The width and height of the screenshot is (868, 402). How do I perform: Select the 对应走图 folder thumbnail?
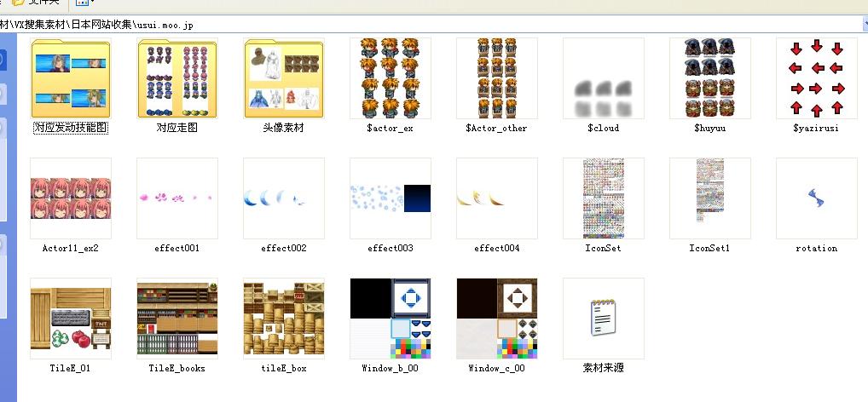click(x=177, y=78)
